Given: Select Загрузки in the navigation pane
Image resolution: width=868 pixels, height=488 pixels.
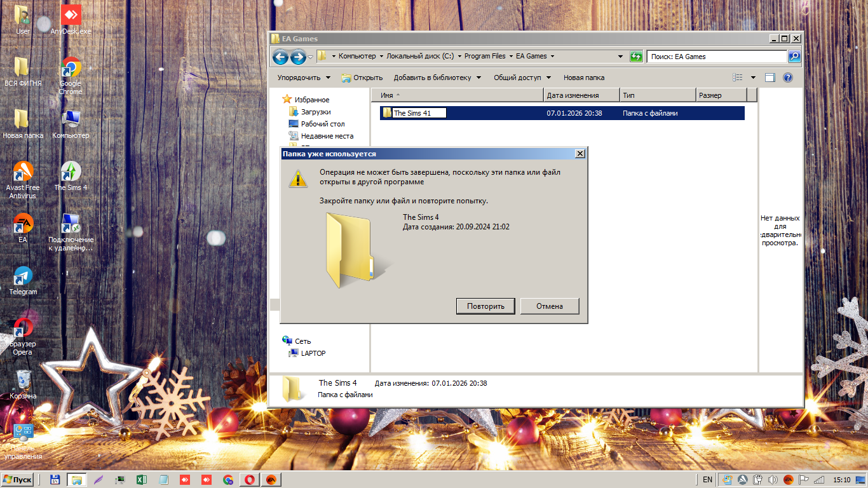Looking at the screenshot, I should pos(315,112).
